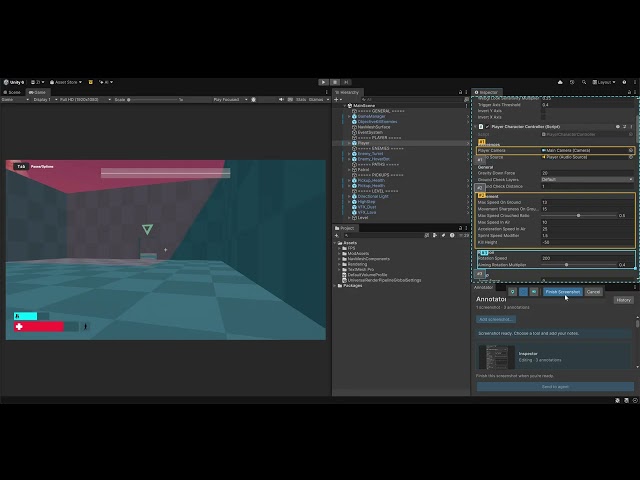Click the Hierarchy add (+) button
The width and height of the screenshot is (640, 480).
point(336,100)
